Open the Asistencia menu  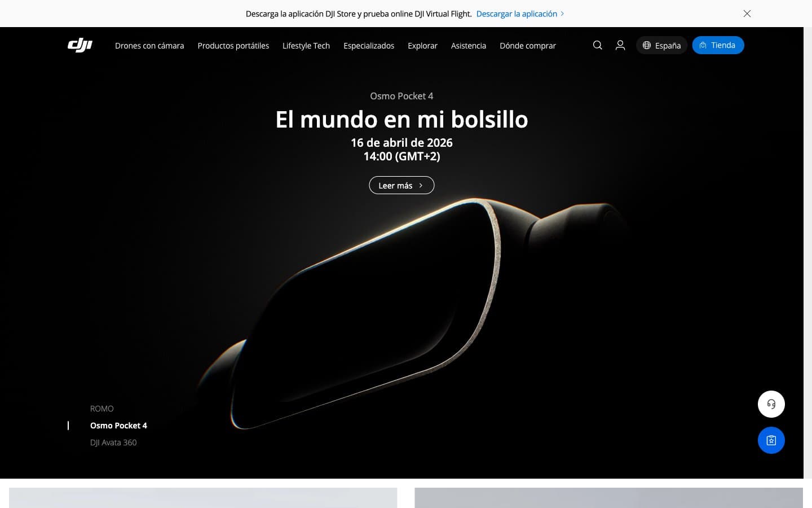tap(469, 46)
